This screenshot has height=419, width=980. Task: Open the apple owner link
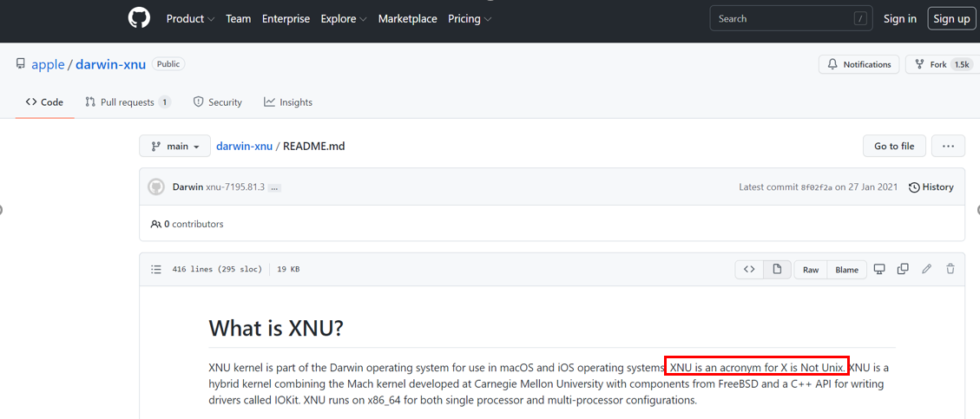[48, 64]
